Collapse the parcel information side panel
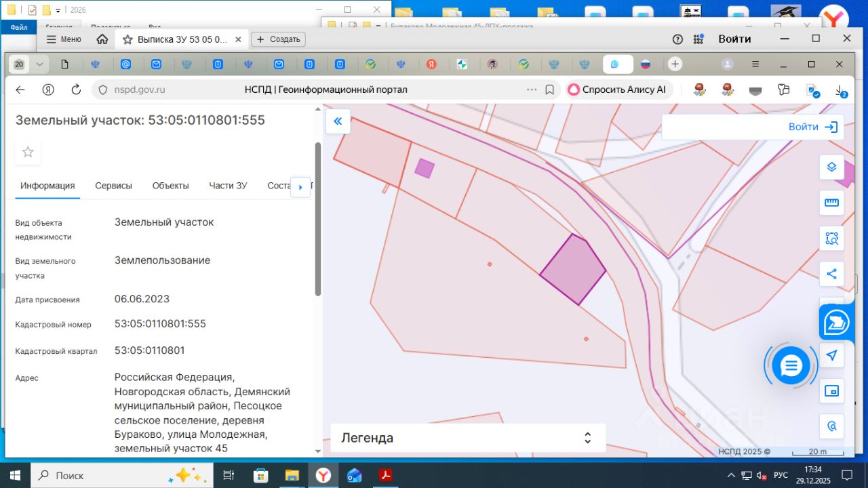 tap(338, 122)
